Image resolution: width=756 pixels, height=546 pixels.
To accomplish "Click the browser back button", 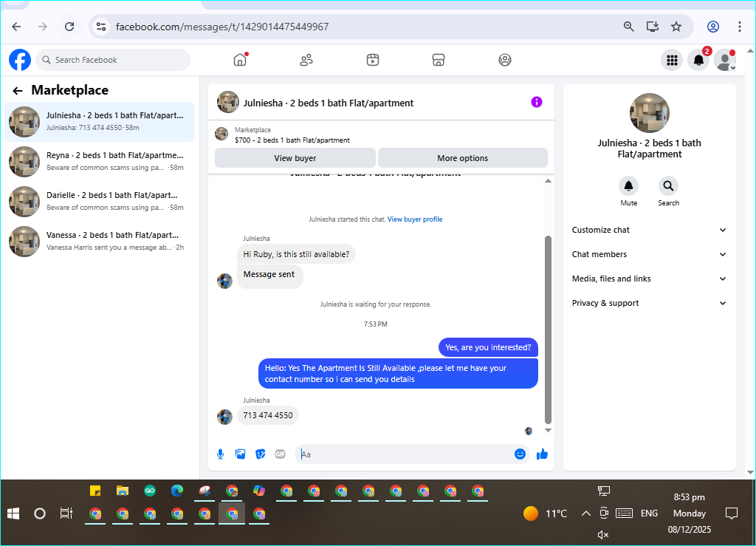I will tap(16, 27).
